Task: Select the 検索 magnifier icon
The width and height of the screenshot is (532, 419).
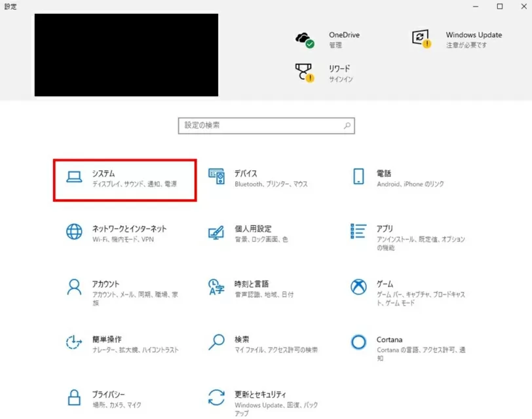Action: 216,342
